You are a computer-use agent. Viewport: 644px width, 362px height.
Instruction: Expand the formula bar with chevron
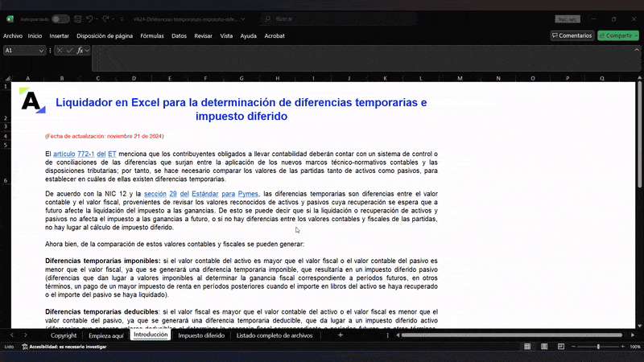coord(637,50)
